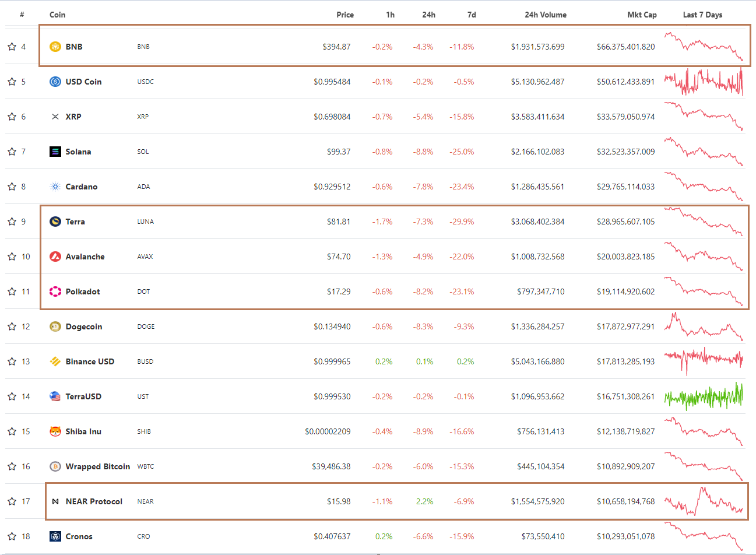Open the Cronos coin link
Viewport: 756px width, 555px height.
[x=79, y=536]
